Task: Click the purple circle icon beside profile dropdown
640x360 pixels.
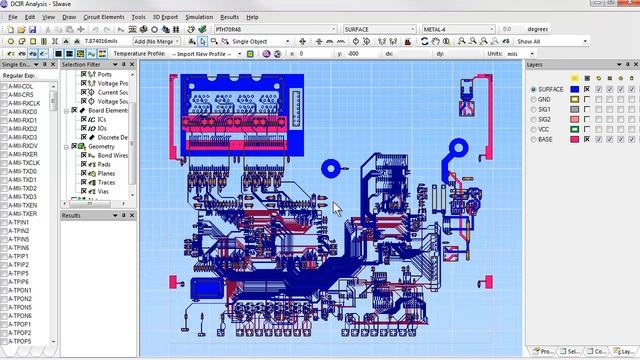Action: click(267, 54)
